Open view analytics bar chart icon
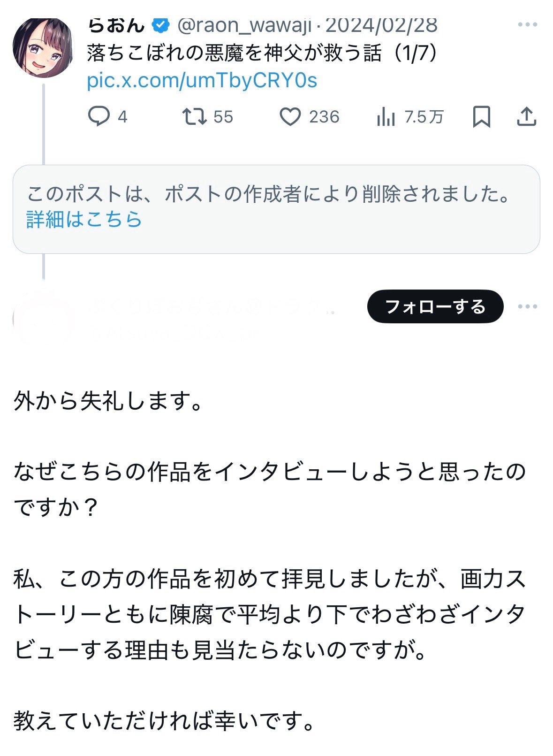Viewport: 553px width, 756px height. point(386,116)
